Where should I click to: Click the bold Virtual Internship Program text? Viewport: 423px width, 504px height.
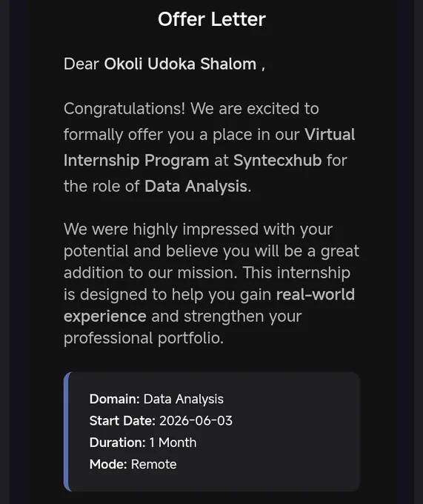(x=210, y=147)
